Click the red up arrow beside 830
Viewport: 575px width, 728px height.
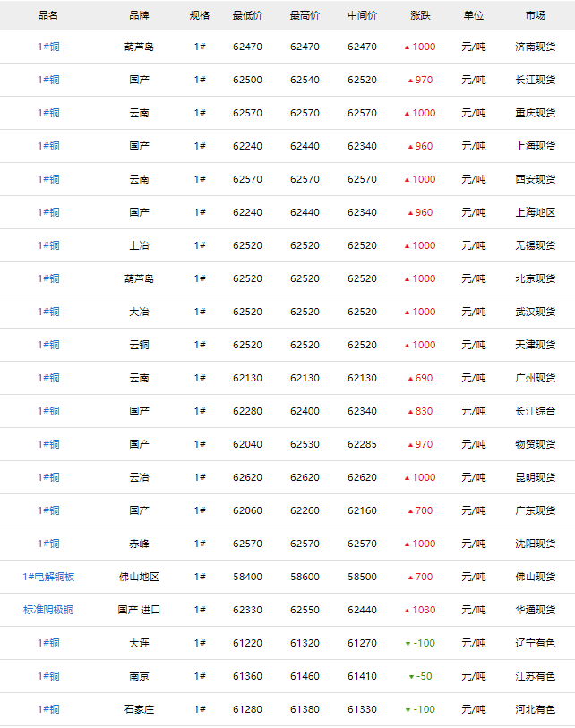[410, 412]
